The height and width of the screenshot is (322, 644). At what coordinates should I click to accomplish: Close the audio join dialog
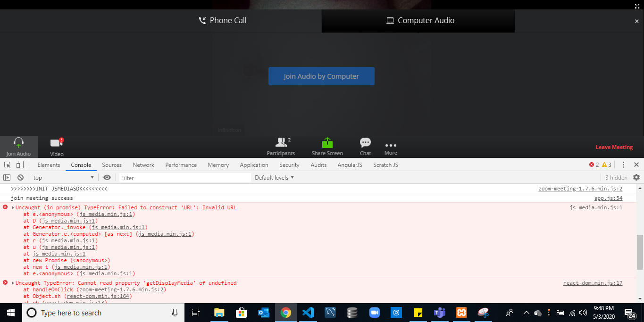click(x=636, y=21)
